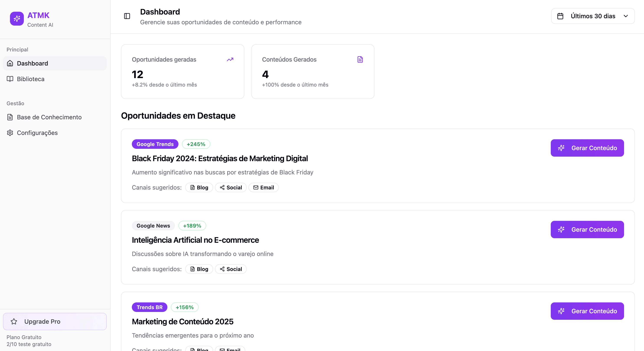The width and height of the screenshot is (644, 351).
Task: Generate content for Black Friday 2024
Action: pyautogui.click(x=587, y=148)
